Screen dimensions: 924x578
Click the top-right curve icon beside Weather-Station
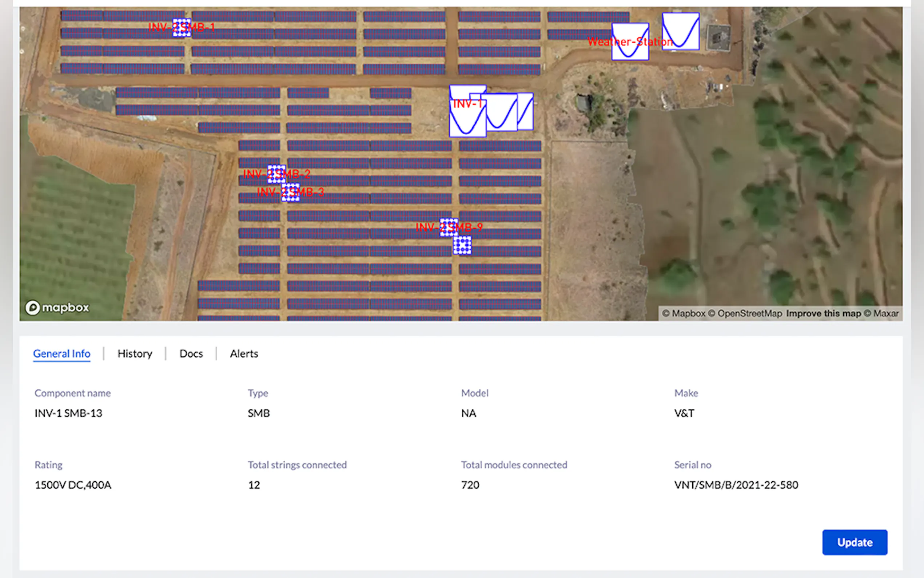681,31
